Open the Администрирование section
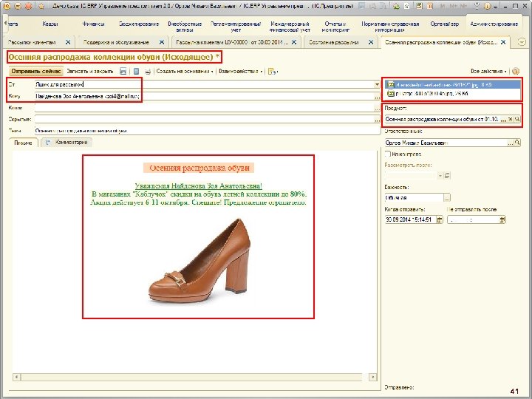Screen dimensions: 532x399 (494, 24)
